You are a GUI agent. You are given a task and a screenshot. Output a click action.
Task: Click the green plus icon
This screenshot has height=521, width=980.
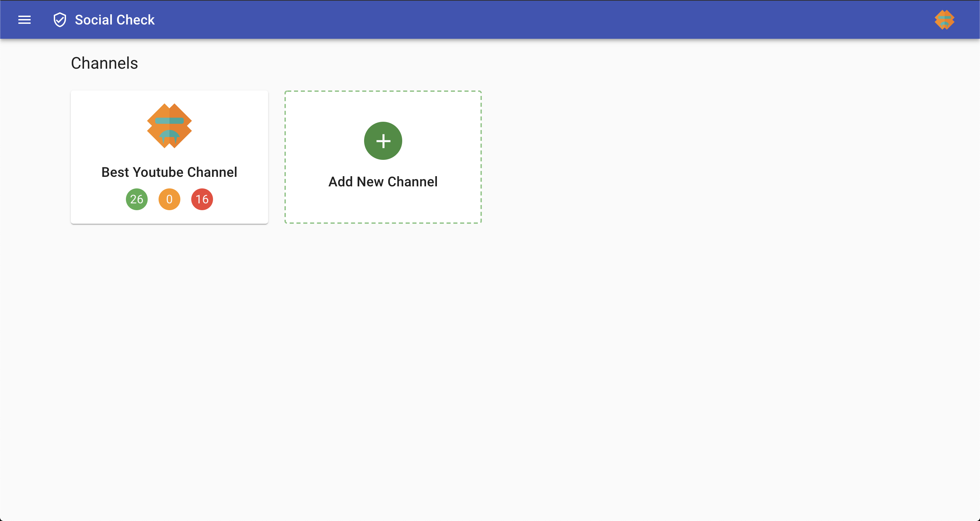383,141
